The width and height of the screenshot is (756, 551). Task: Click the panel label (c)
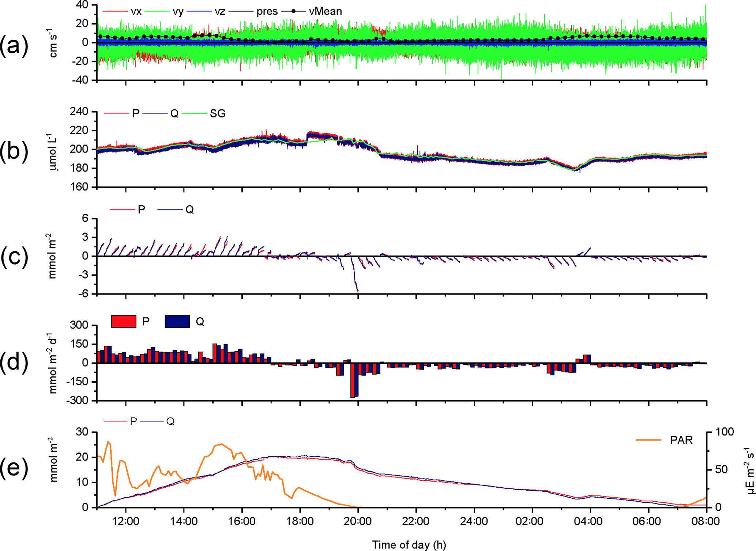pos(14,257)
